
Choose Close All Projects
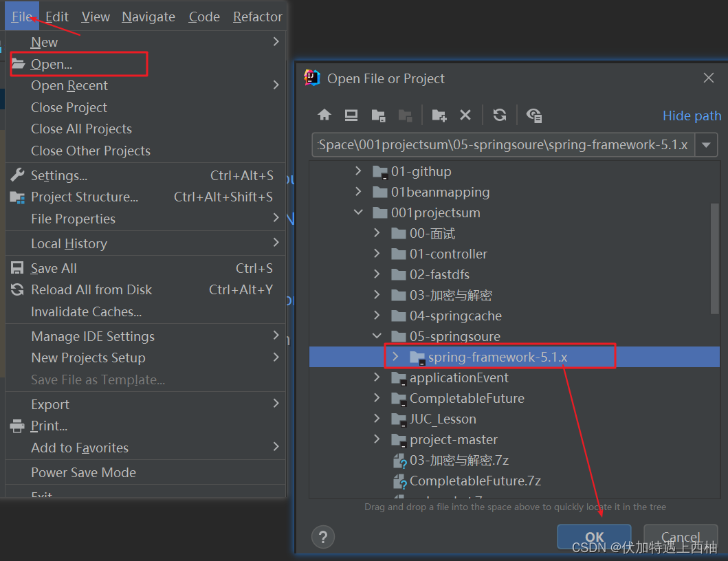coord(145,129)
